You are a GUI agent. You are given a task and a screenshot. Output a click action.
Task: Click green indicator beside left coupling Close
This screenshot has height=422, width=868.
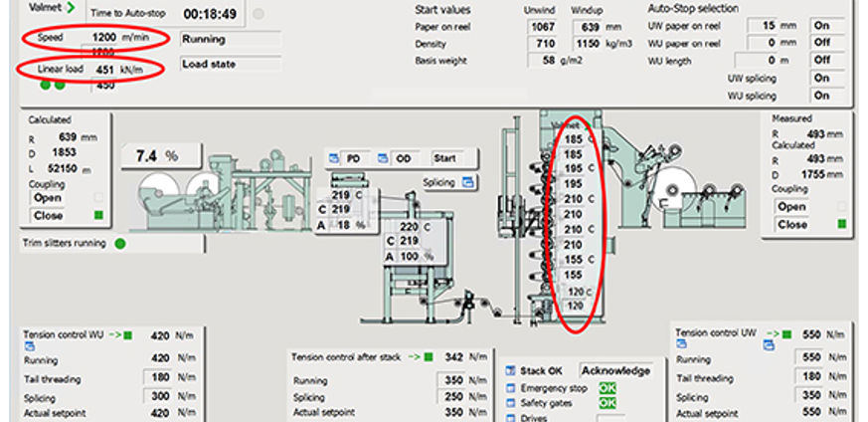(98, 215)
